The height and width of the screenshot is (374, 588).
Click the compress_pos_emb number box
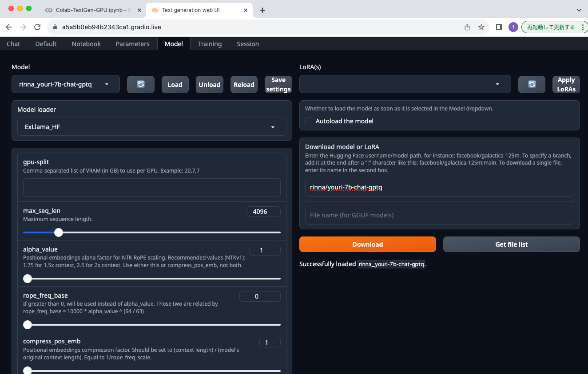pyautogui.click(x=270, y=342)
